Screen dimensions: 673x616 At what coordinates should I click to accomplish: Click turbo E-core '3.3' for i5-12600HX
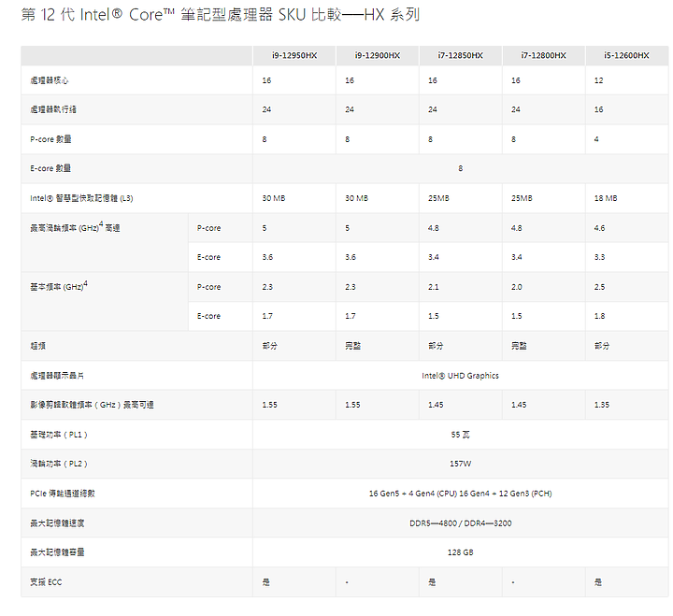tap(599, 257)
